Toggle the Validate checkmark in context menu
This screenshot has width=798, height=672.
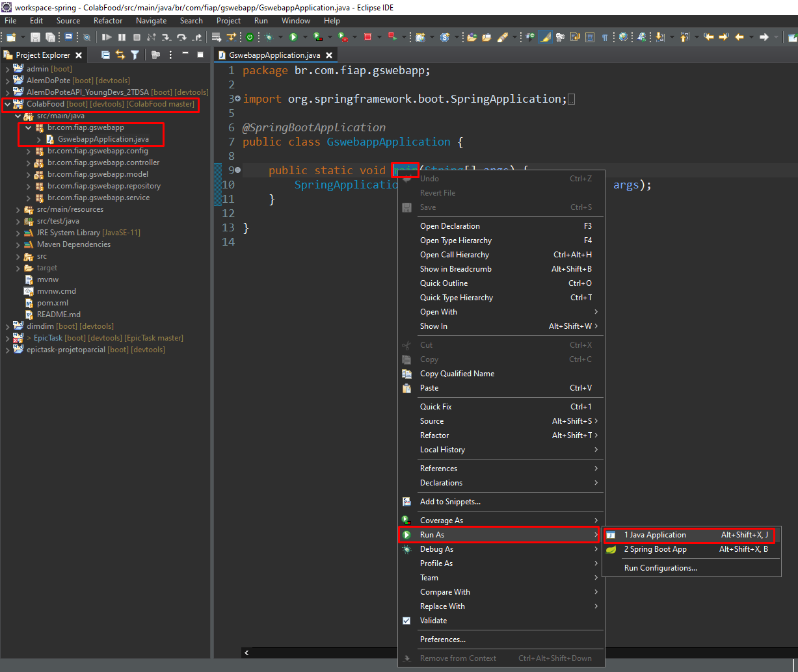[406, 621]
